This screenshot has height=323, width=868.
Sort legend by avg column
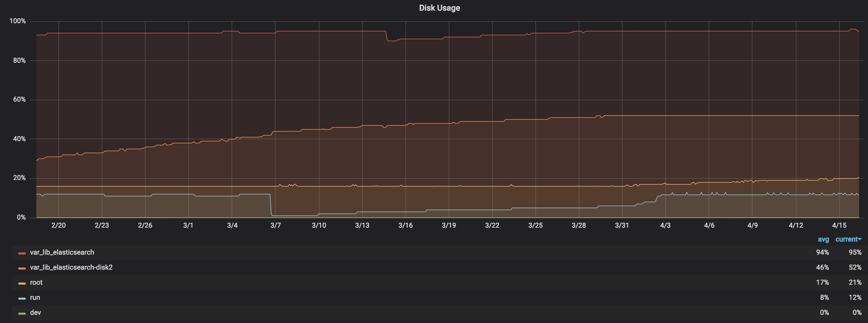823,240
